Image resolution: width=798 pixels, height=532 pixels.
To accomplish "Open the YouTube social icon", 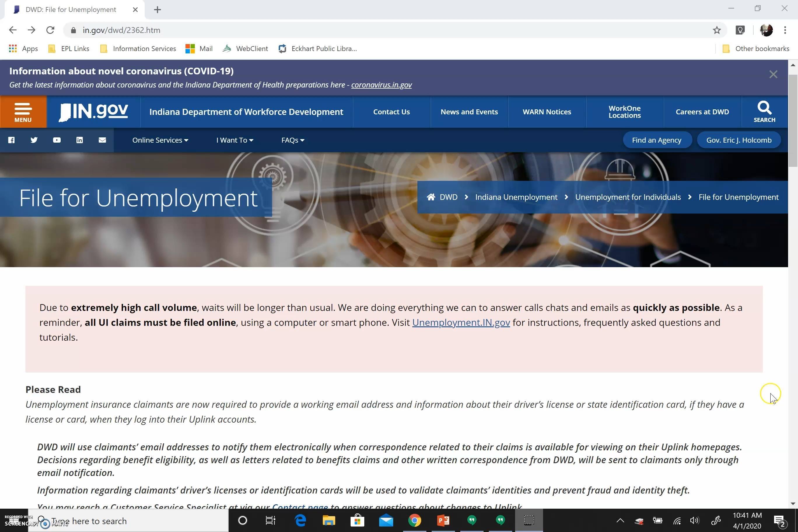I will [57, 140].
